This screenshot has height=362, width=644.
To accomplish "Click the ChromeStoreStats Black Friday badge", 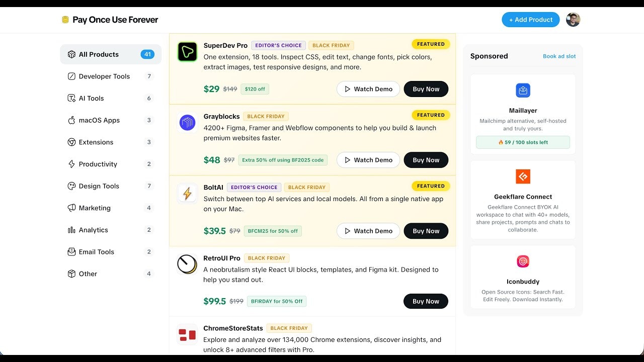I will [289, 328].
